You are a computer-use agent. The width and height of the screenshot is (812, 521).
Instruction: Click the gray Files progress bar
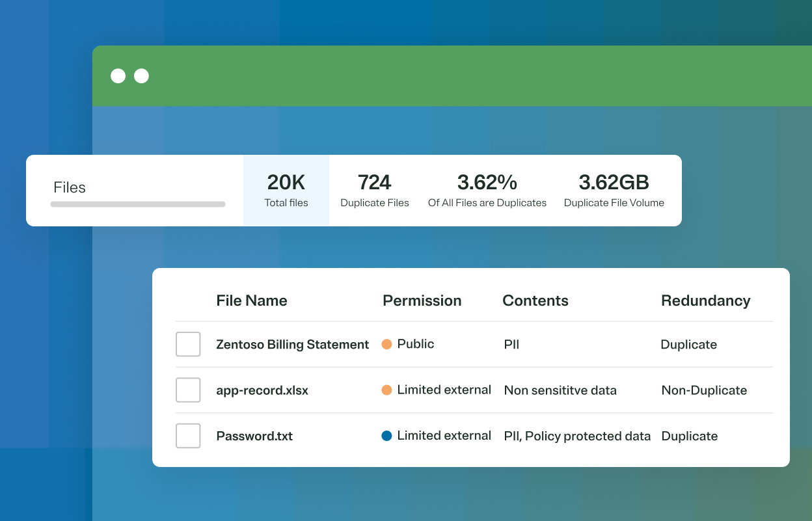click(138, 204)
